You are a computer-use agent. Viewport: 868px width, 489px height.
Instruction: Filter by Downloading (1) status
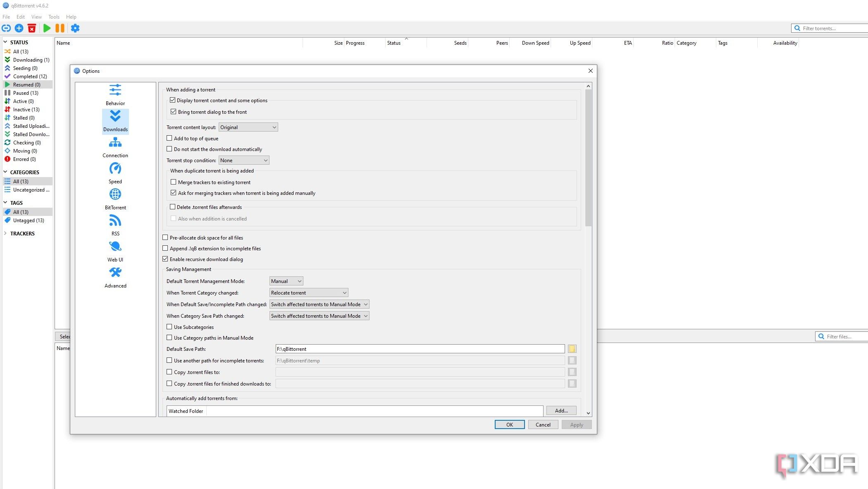(x=27, y=60)
